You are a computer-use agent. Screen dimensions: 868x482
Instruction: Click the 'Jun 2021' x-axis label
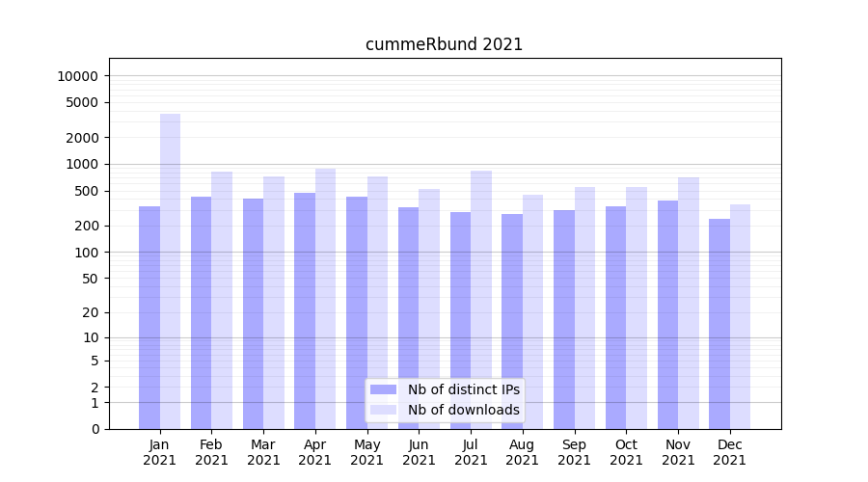click(x=419, y=452)
